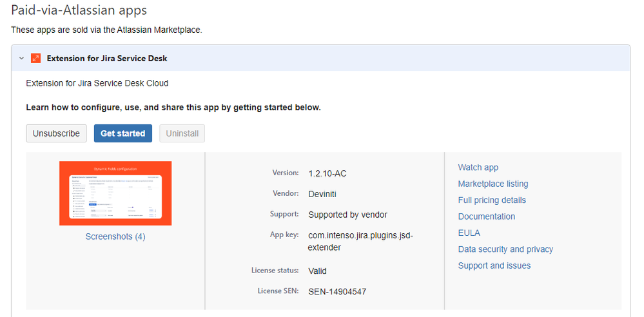The height and width of the screenshot is (317, 644).
Task: Click the license status value Valid
Action: [x=317, y=271]
